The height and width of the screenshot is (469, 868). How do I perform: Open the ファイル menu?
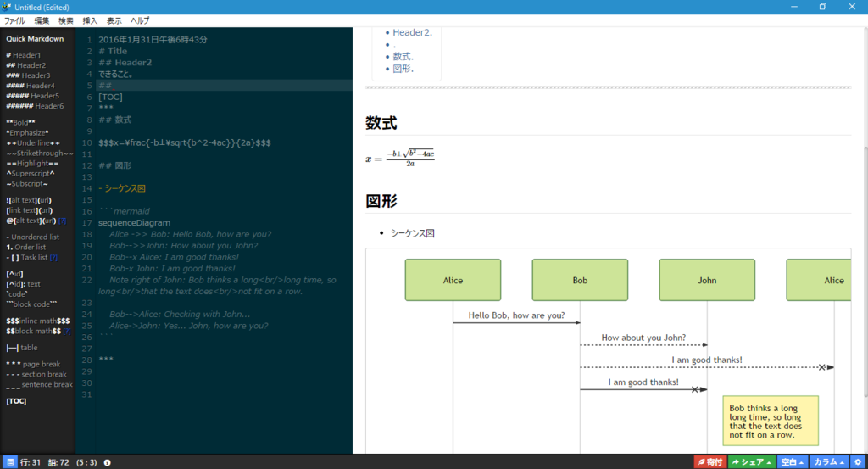point(15,20)
